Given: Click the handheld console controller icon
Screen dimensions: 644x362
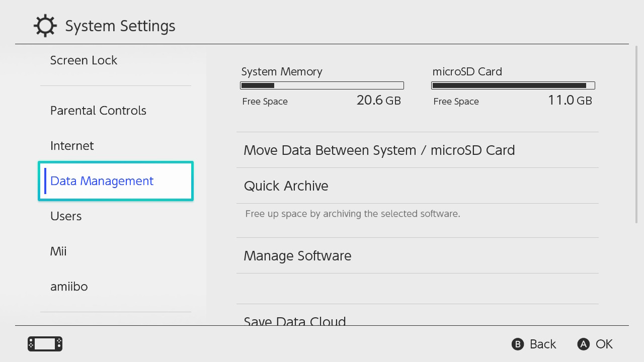Looking at the screenshot, I should (45, 344).
